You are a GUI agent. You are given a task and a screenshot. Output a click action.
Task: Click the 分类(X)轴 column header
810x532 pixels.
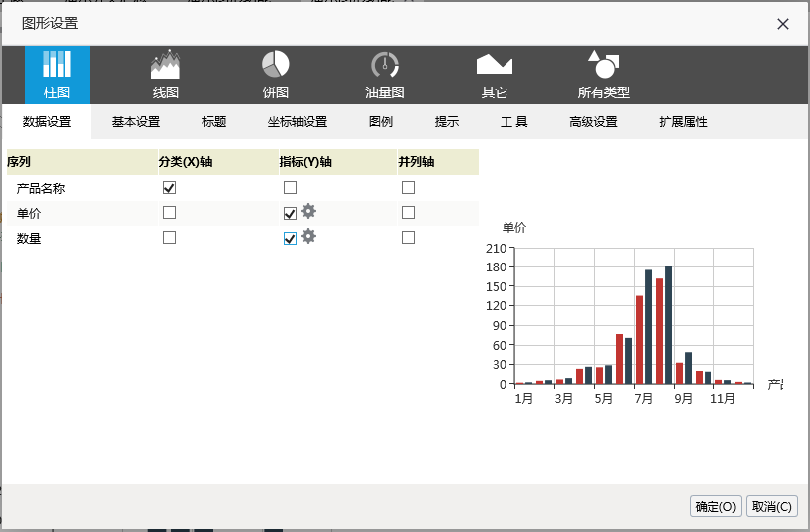point(218,162)
